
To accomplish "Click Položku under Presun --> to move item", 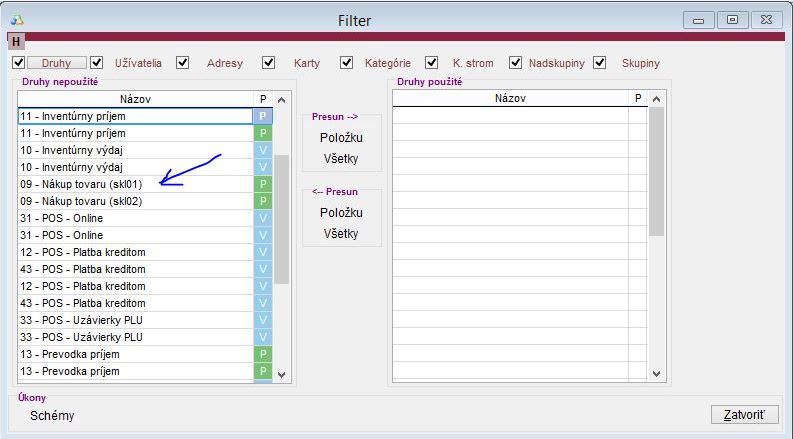I will pos(341,137).
